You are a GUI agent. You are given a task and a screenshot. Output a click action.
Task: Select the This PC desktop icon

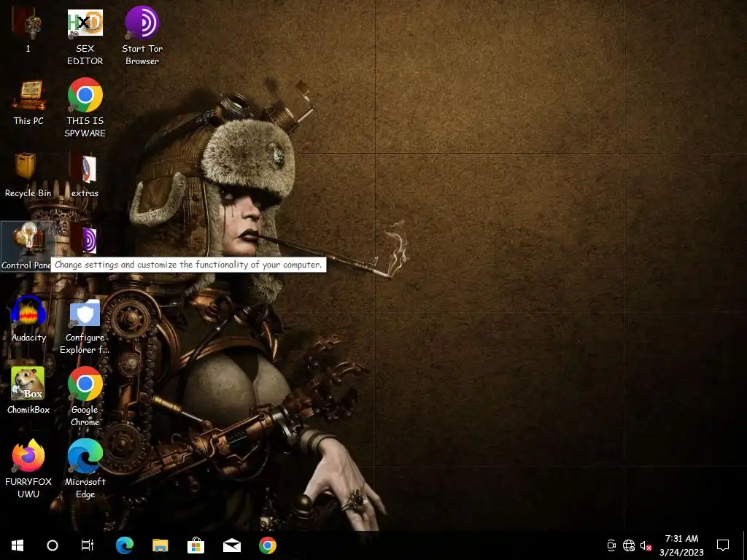point(28,103)
